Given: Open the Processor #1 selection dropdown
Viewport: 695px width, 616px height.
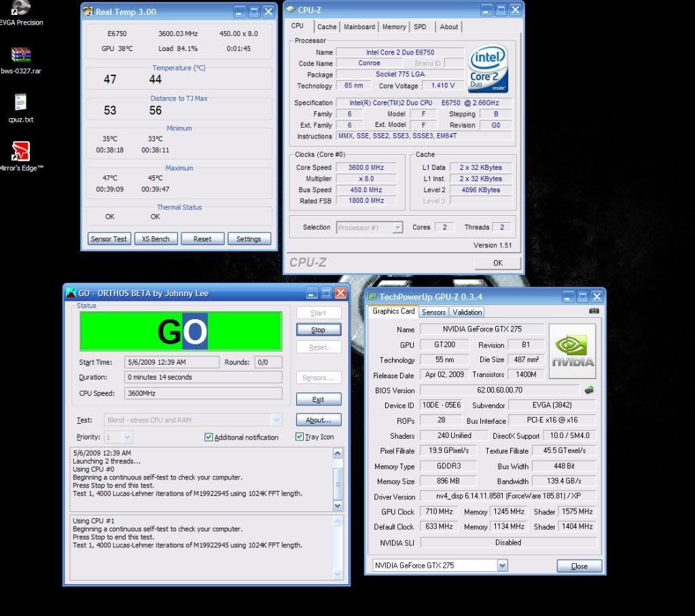Looking at the screenshot, I should point(397,228).
